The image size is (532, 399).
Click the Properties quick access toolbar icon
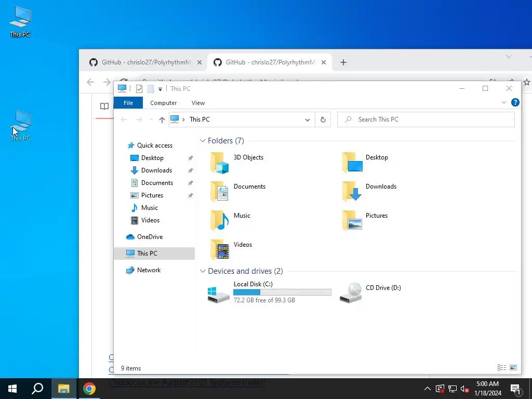click(139, 89)
